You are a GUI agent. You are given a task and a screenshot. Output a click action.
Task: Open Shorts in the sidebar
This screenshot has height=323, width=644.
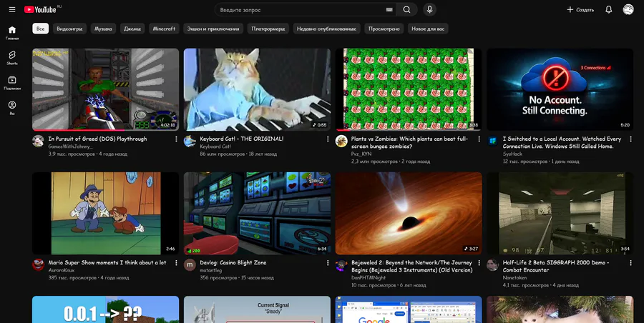[12, 58]
